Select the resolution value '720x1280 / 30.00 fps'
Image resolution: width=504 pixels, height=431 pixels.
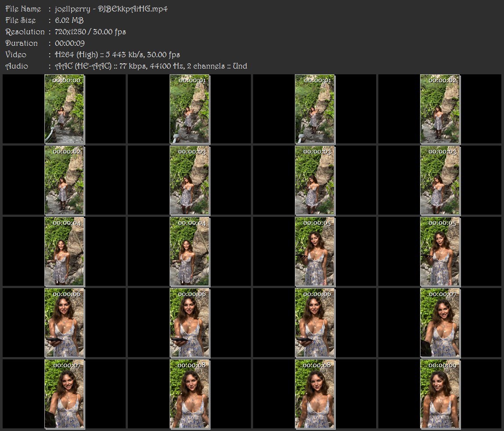91,32
